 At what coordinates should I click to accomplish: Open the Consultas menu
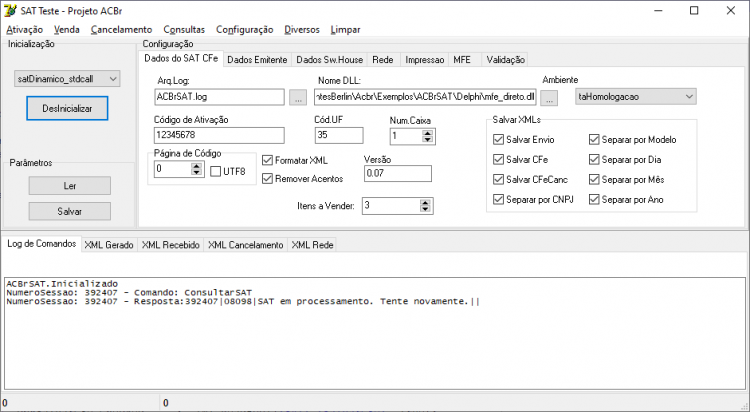(x=184, y=30)
